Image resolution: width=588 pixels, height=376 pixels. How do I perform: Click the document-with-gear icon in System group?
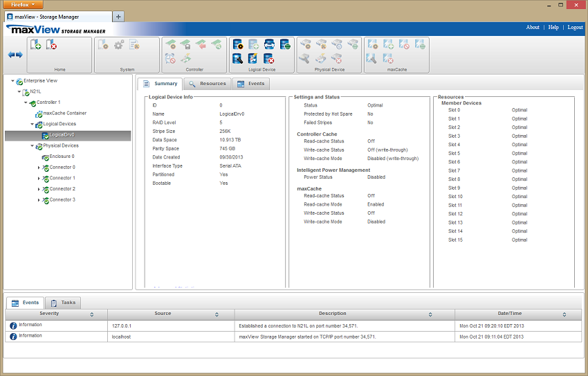(x=135, y=44)
